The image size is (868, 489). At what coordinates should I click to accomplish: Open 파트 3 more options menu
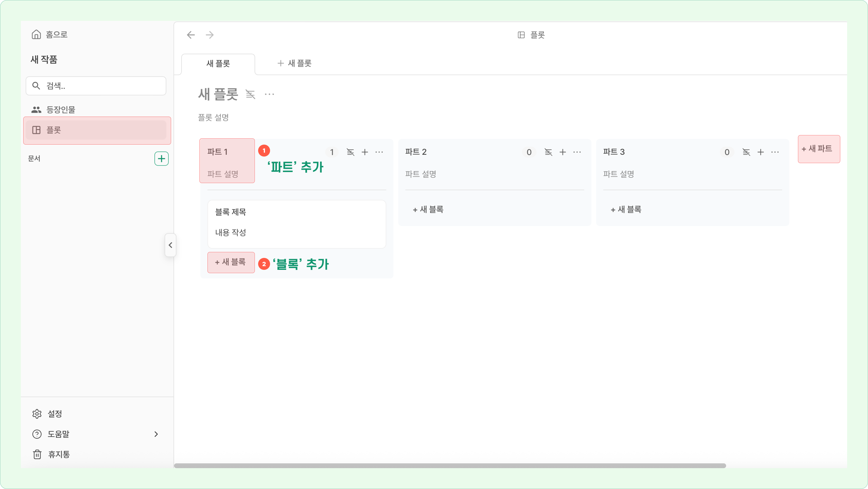pyautogui.click(x=775, y=152)
